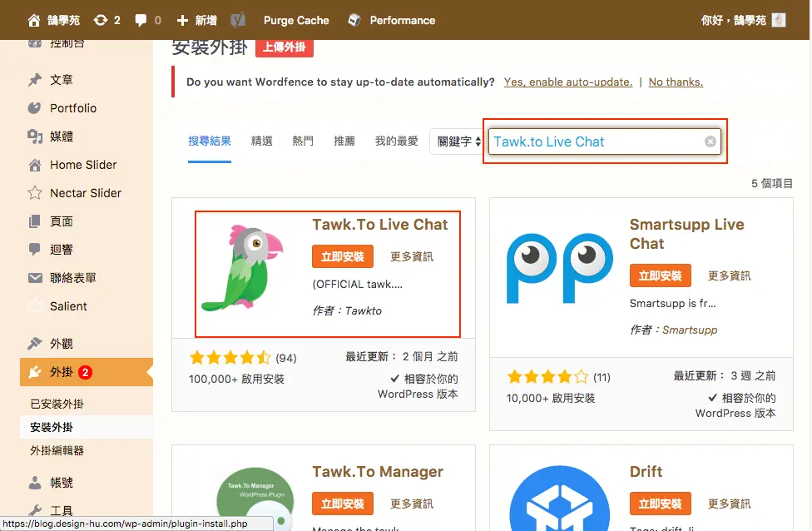This screenshot has height=531, width=812.
Task: Click the 你好，鵠學苑 account greeting
Action: coord(733,20)
